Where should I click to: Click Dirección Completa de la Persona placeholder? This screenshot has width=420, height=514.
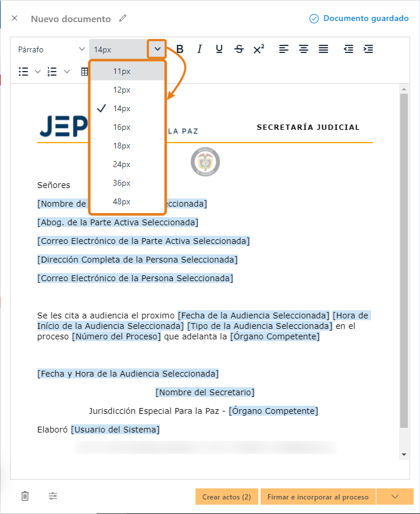click(138, 260)
